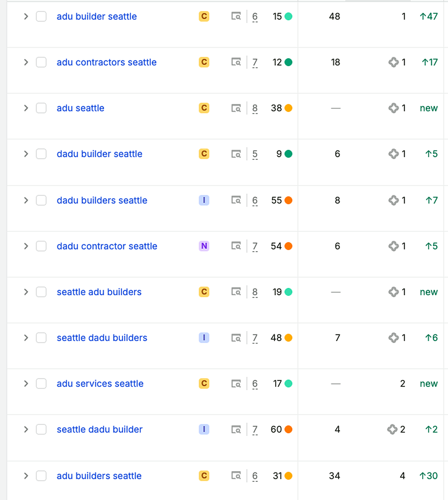
Task: Open SERP view icon for adu contractors seattle
Action: pos(236,62)
